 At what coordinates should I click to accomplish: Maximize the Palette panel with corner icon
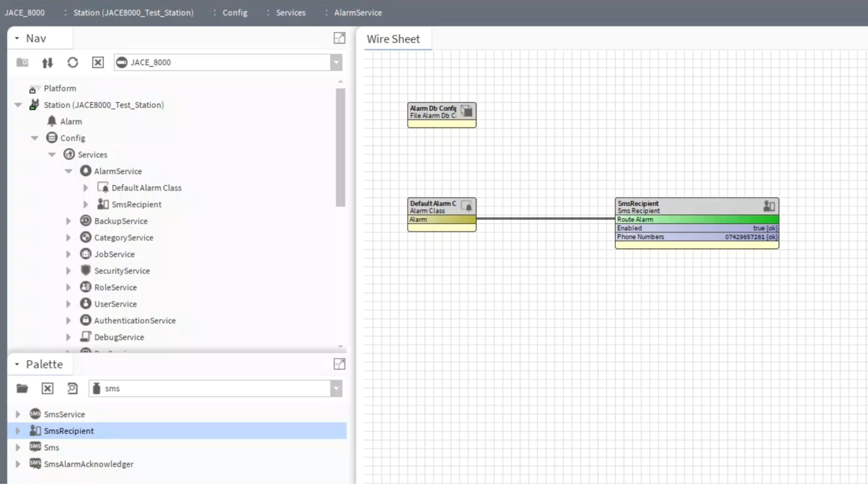tap(339, 364)
